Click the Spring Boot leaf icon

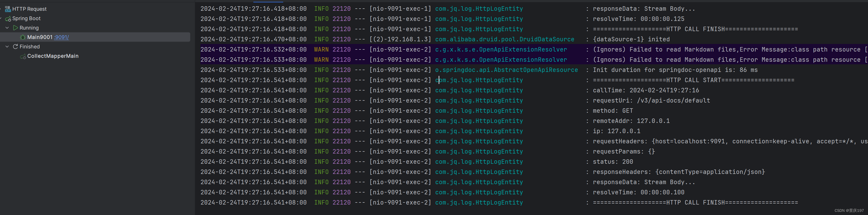point(8,19)
